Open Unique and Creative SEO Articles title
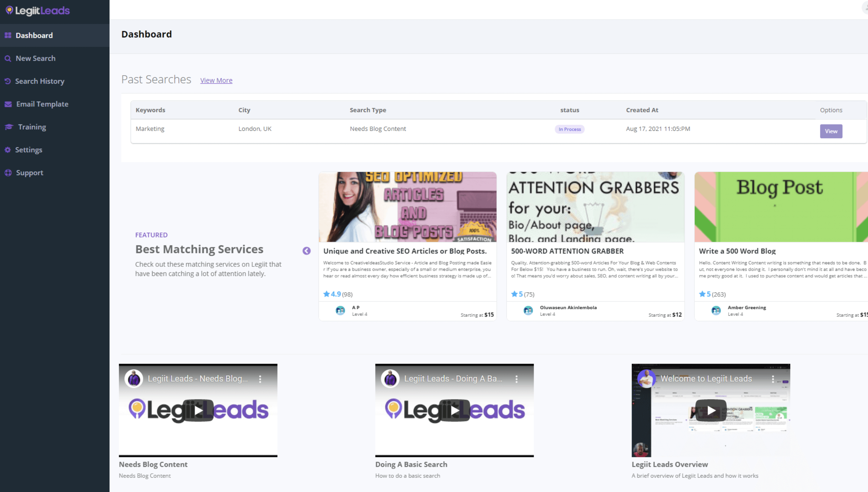 point(405,251)
